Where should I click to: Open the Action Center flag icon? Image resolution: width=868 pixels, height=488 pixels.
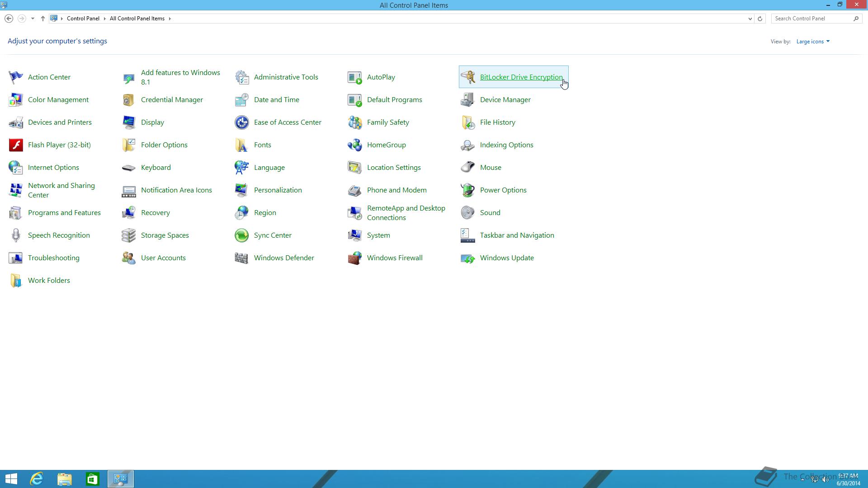(x=16, y=77)
